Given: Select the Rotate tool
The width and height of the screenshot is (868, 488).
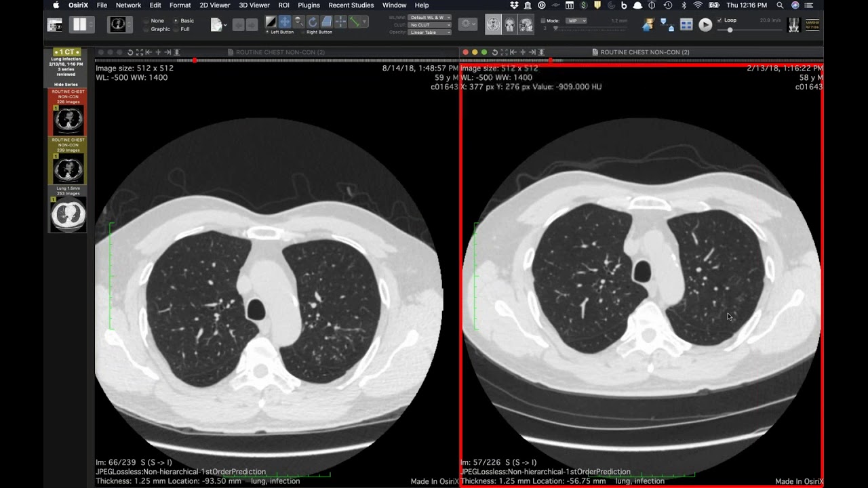Looking at the screenshot, I should [x=313, y=22].
